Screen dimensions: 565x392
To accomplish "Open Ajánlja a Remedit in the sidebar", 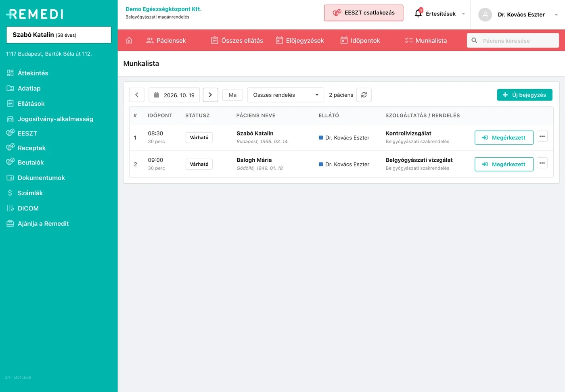I will [x=38, y=224].
